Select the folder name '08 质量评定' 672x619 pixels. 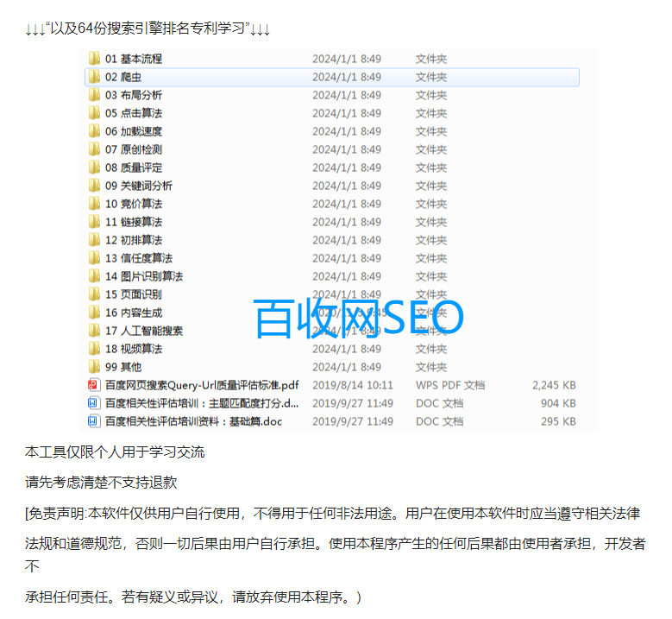(134, 167)
